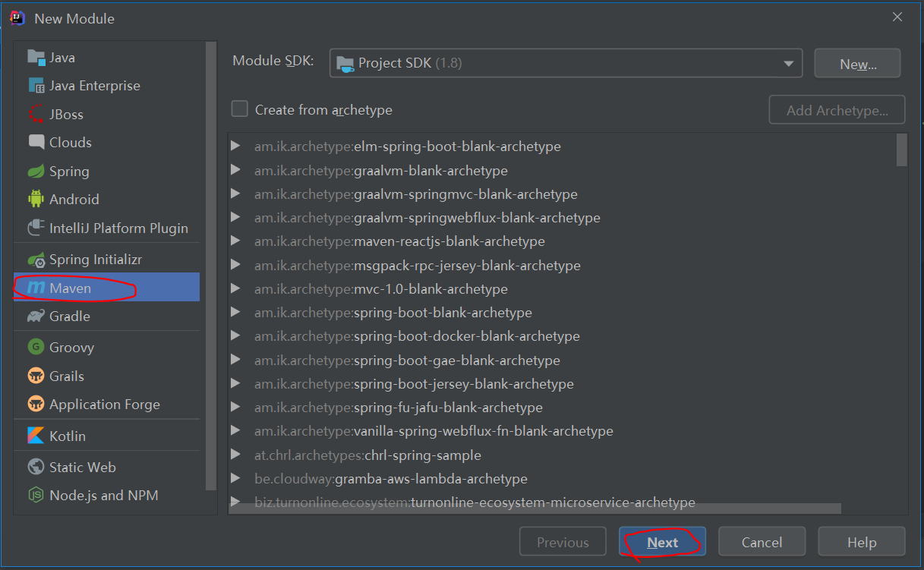Select the Spring leaf icon

click(36, 171)
